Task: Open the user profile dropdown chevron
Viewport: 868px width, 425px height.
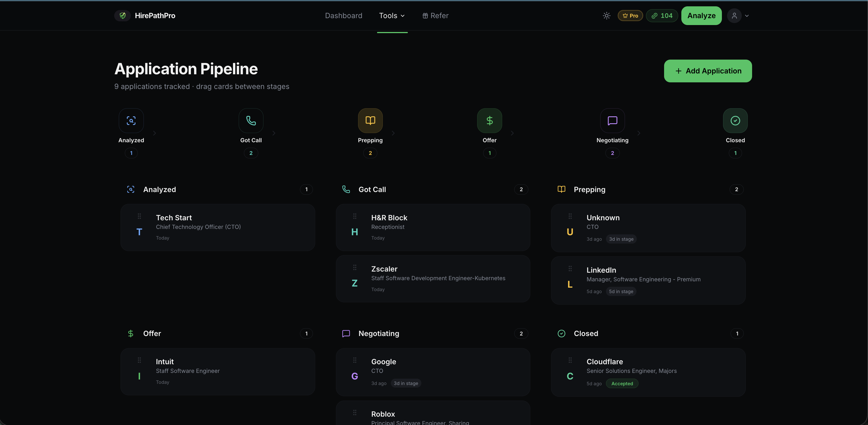Action: point(747,16)
